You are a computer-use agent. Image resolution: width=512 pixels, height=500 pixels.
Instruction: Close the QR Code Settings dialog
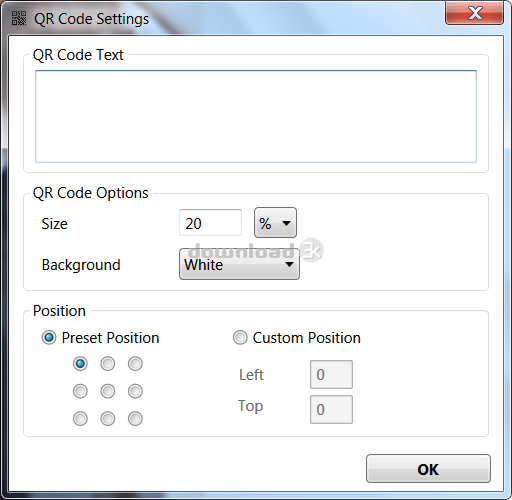[474, 13]
